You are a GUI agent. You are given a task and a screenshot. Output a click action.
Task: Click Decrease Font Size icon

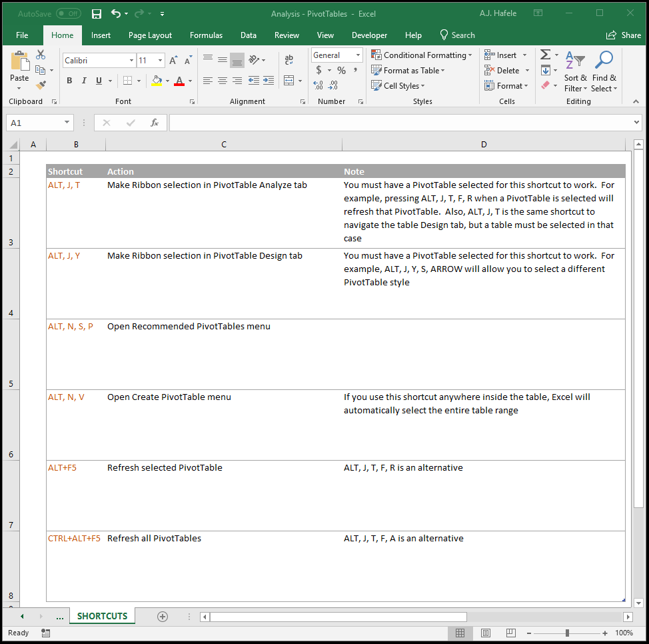[x=189, y=61]
